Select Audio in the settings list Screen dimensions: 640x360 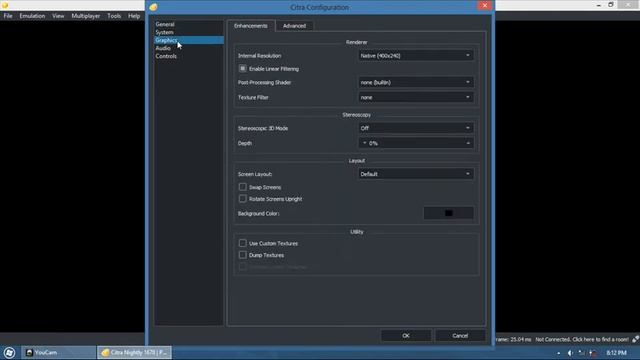tap(189, 48)
